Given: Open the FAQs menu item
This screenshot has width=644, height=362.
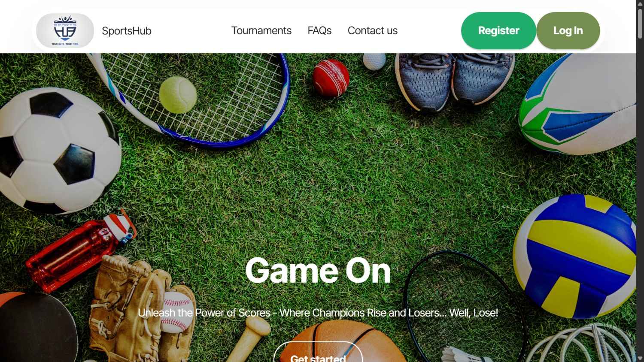Looking at the screenshot, I should click(x=319, y=30).
